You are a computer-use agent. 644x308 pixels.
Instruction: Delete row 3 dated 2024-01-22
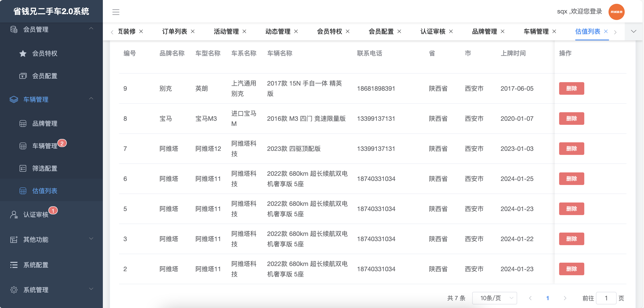point(571,239)
